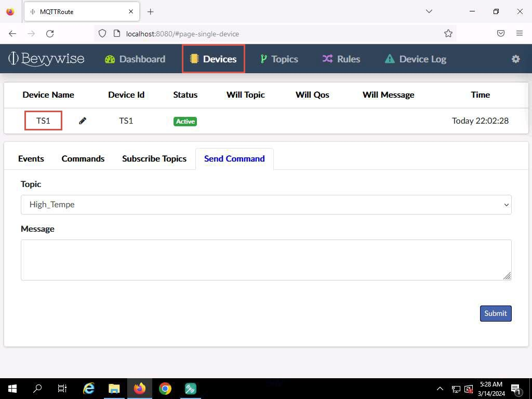The height and width of the screenshot is (399, 532).
Task: Click the pencil edit icon beside TS1
Action: pos(83,121)
